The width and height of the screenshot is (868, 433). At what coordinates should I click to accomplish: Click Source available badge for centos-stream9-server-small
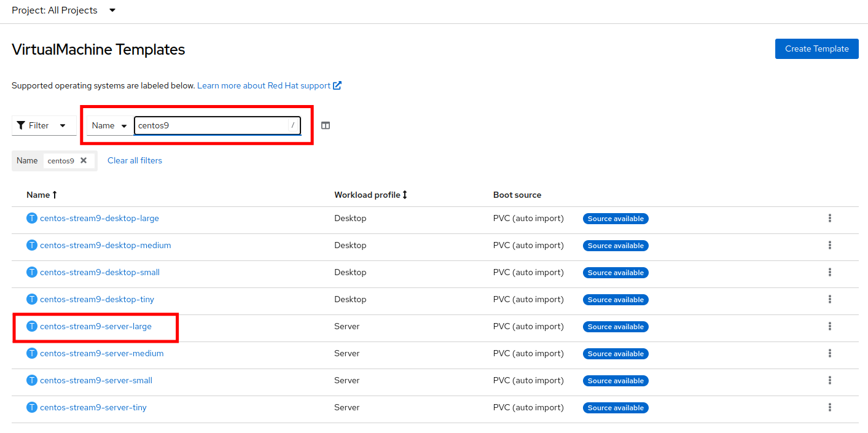[x=616, y=381]
